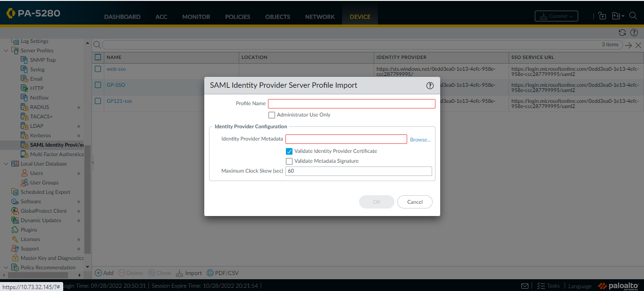
Task: Switch to the POLICIES tab
Action: click(x=238, y=17)
